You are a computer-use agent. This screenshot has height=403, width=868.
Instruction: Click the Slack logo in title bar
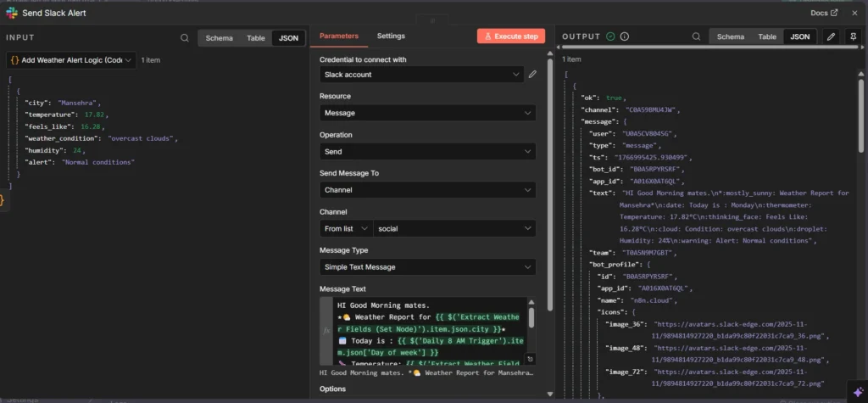[x=12, y=13]
